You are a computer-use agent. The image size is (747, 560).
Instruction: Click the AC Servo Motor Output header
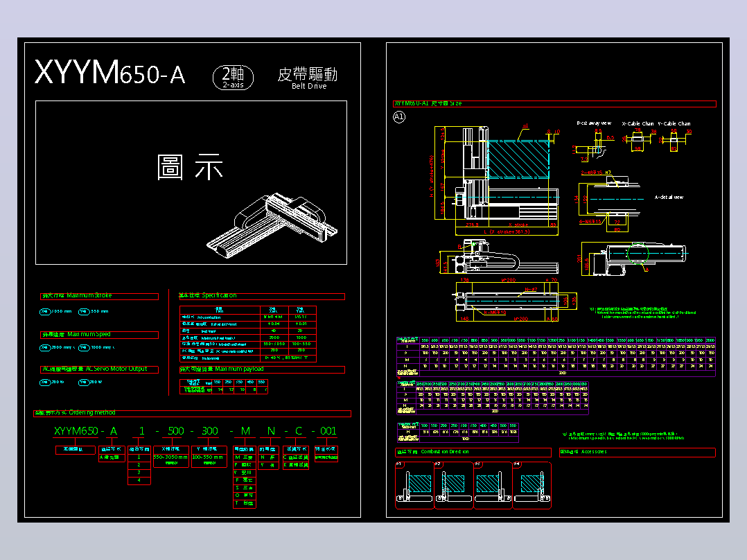pos(99,369)
